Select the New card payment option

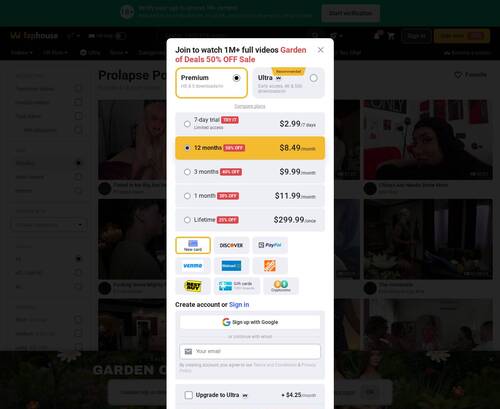point(193,245)
